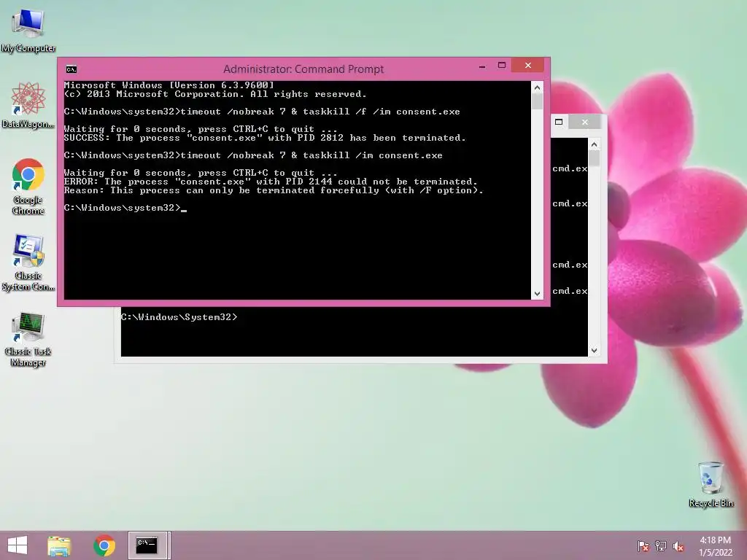The height and width of the screenshot is (560, 747).
Task: Close the Administrator Command Prompt window
Action: click(528, 65)
